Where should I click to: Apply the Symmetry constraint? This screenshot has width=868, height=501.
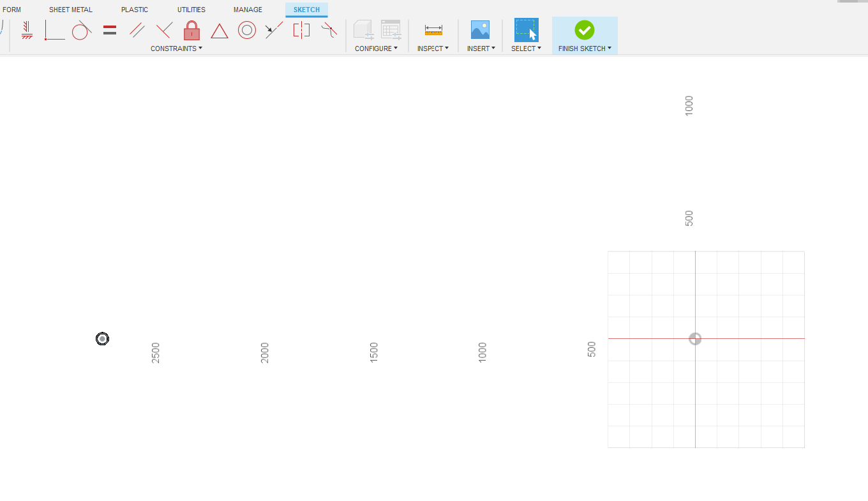click(301, 29)
